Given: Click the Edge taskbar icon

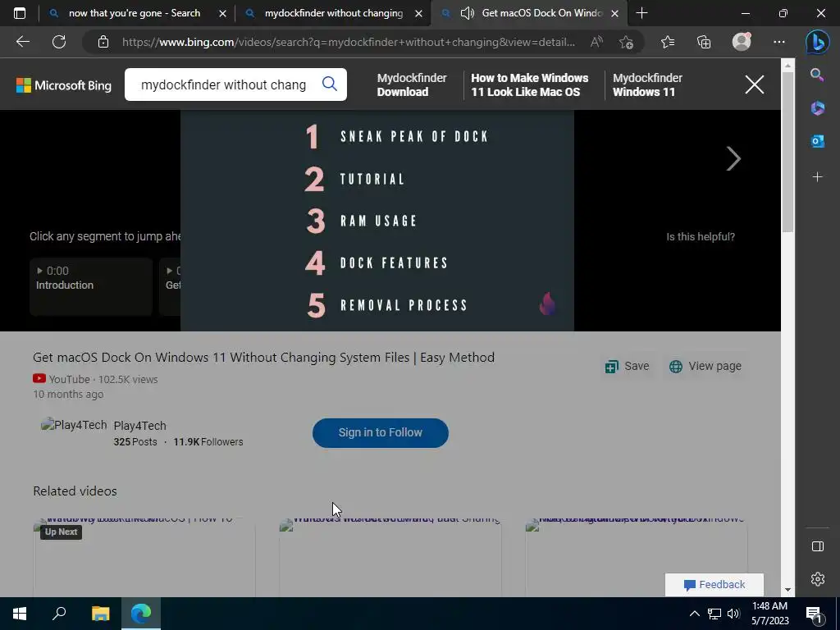Looking at the screenshot, I should [x=141, y=614].
